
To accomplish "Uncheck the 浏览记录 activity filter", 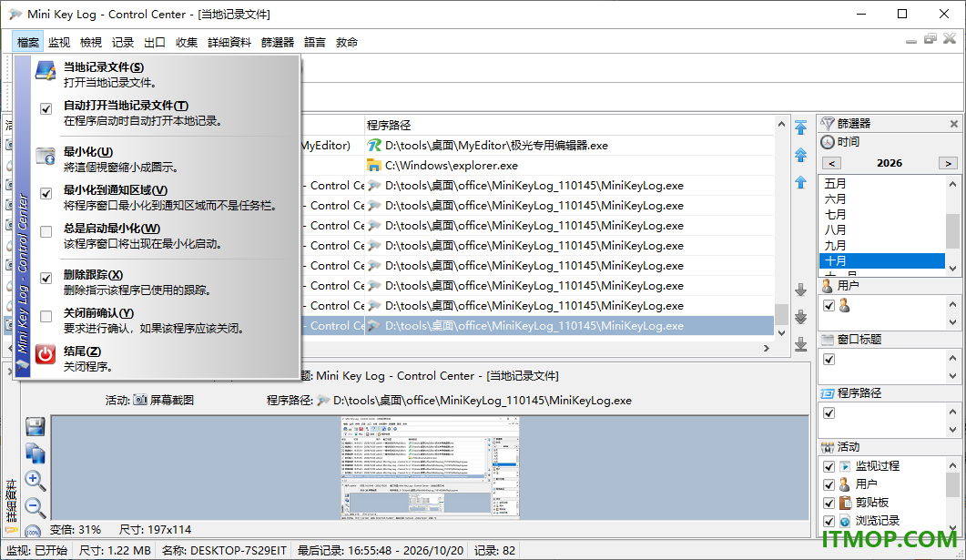I will [x=829, y=521].
